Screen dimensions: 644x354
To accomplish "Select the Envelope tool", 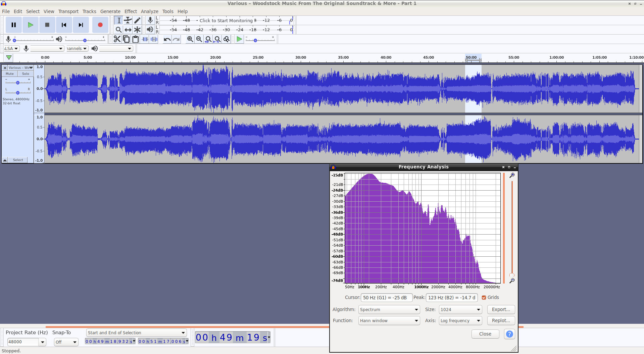I will click(x=128, y=20).
